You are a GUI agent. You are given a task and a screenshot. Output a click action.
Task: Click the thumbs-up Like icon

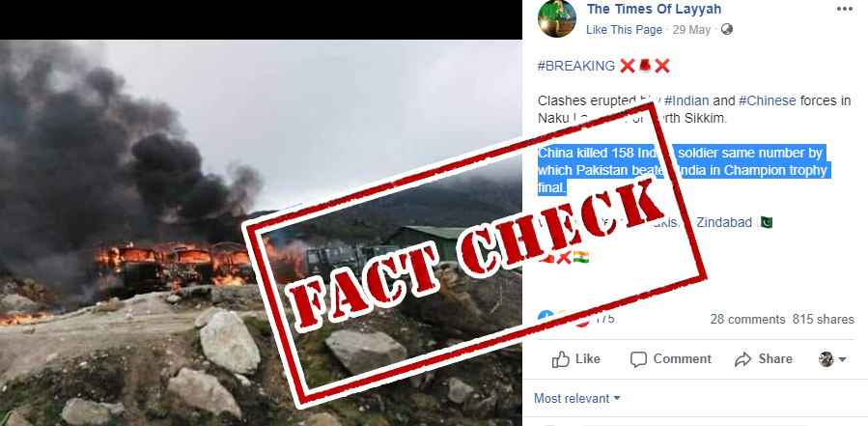(561, 359)
